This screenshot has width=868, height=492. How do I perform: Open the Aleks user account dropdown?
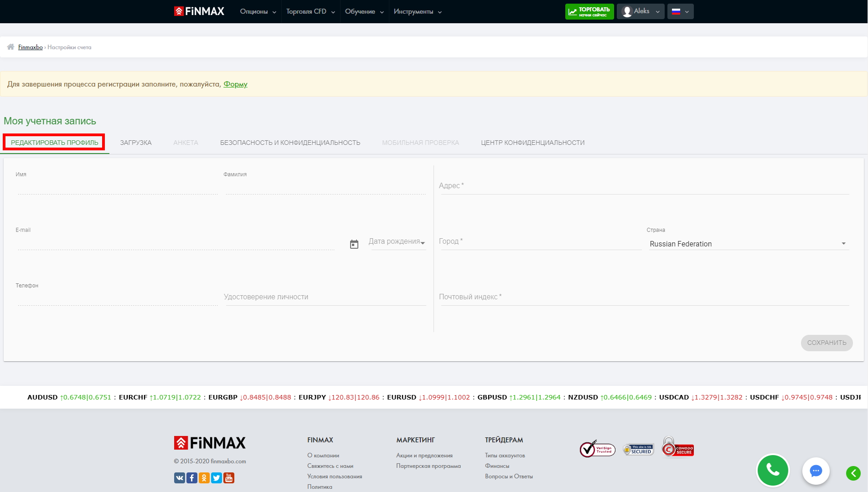tap(641, 11)
